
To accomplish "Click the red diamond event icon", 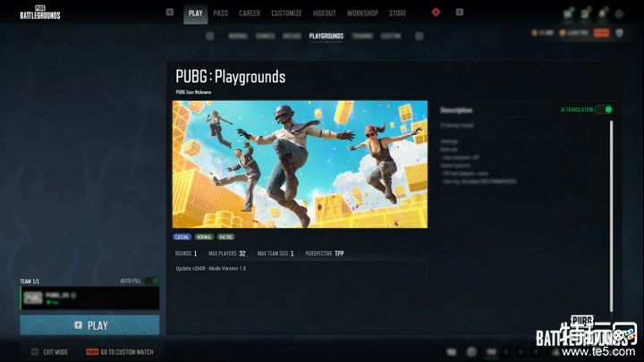I will (436, 13).
